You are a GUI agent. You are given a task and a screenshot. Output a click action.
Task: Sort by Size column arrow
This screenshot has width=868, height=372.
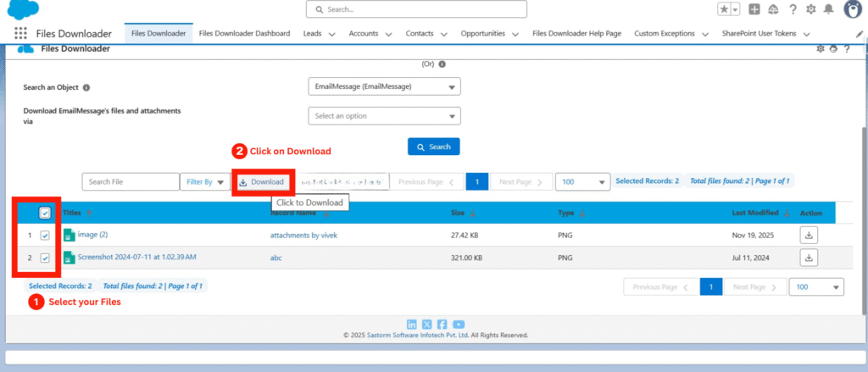pos(473,214)
